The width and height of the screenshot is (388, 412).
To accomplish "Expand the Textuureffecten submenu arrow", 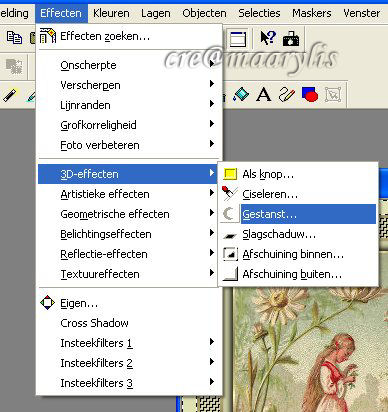I will [212, 273].
